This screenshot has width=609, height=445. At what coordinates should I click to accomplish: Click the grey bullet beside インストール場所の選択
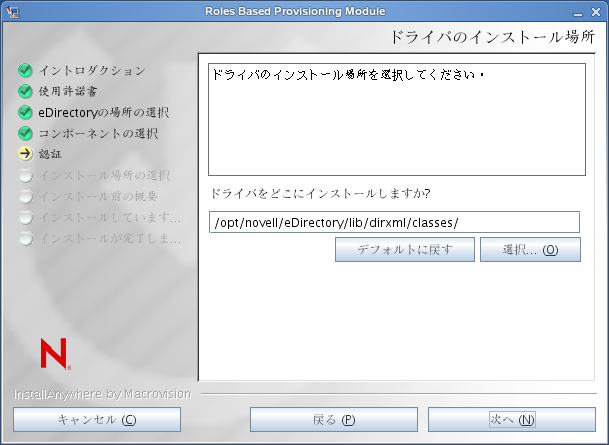(x=26, y=176)
